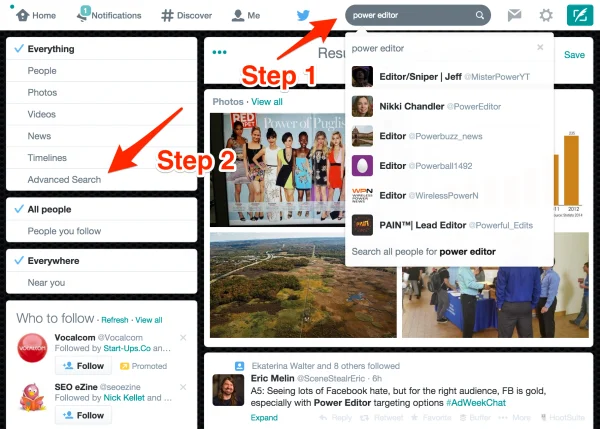Save this search
The height and width of the screenshot is (429, 600).
pos(574,55)
